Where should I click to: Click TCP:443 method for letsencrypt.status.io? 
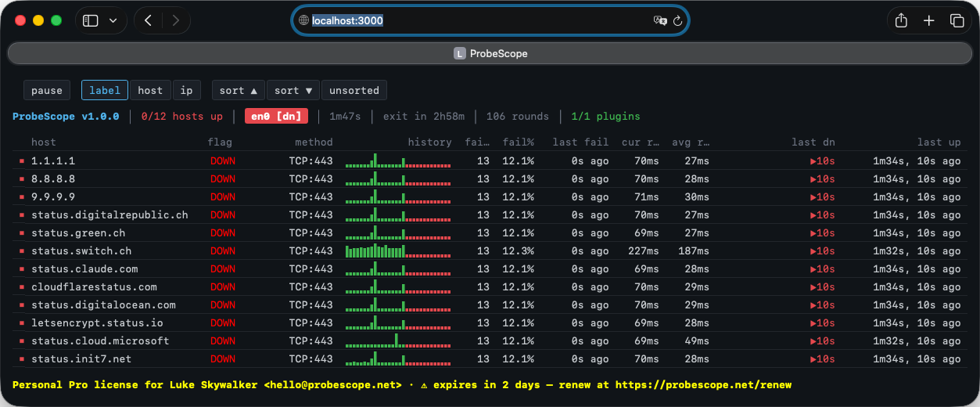[x=311, y=322]
